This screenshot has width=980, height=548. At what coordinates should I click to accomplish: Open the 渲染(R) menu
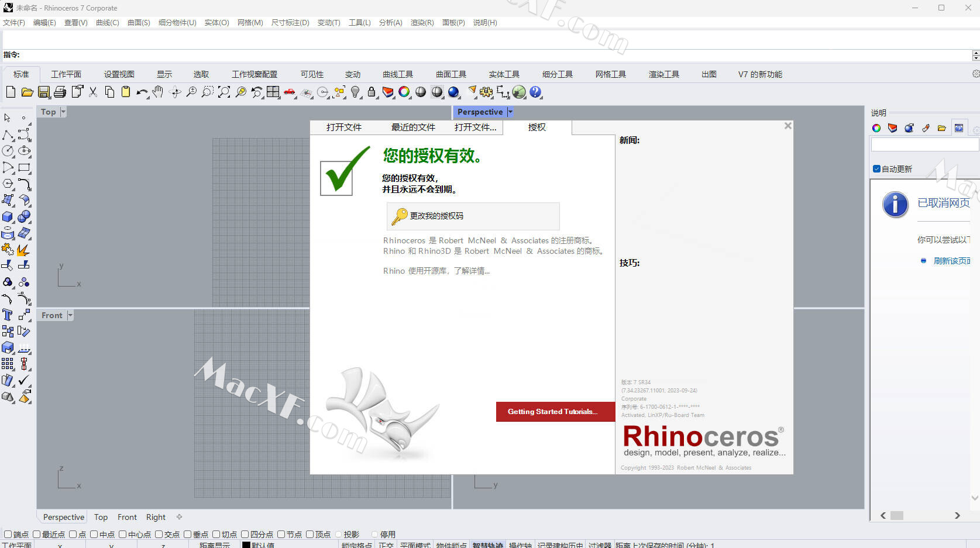422,22
